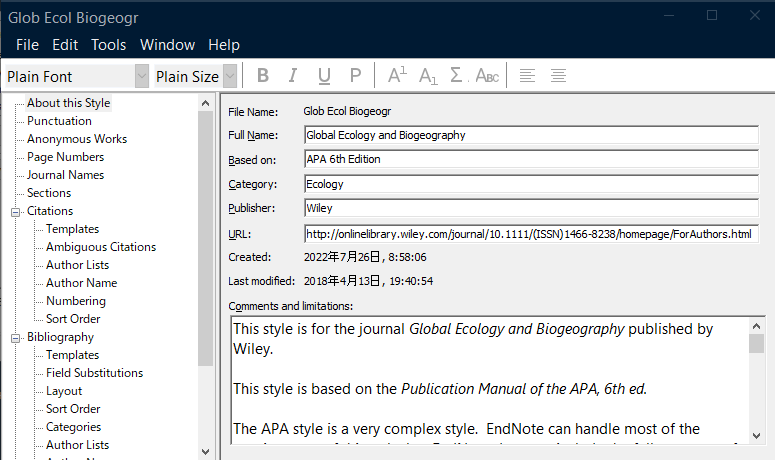Apply Subscript formatting
775x460 pixels.
428,76
